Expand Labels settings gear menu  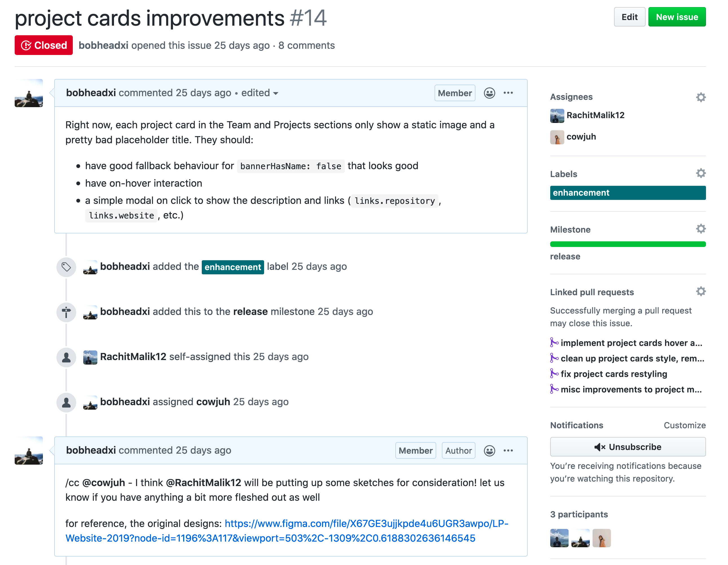(x=701, y=173)
